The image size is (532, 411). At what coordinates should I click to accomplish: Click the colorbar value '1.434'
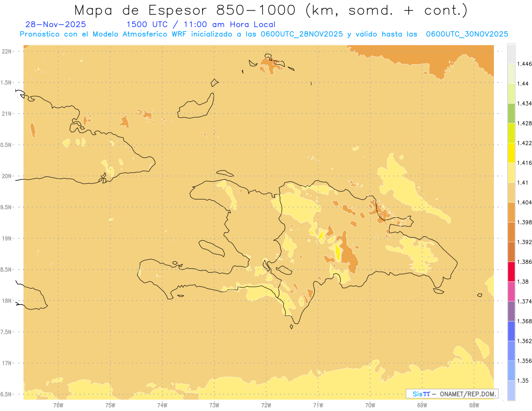click(x=525, y=103)
